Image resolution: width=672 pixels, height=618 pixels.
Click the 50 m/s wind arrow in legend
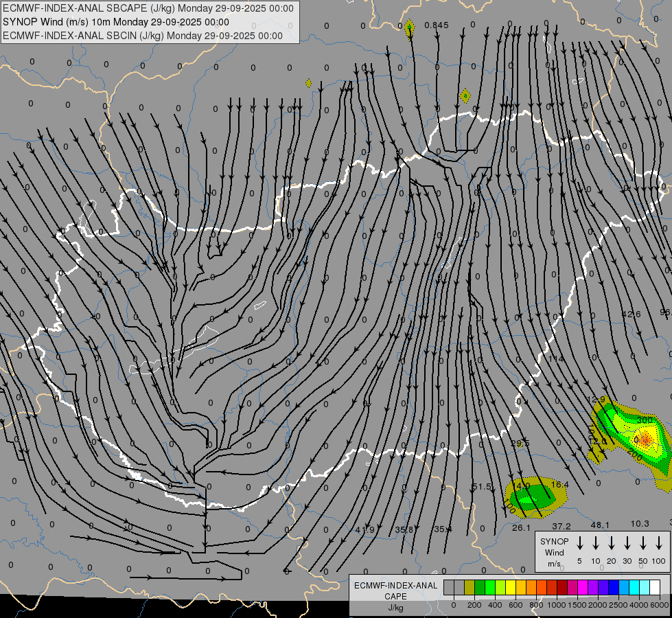(643, 543)
